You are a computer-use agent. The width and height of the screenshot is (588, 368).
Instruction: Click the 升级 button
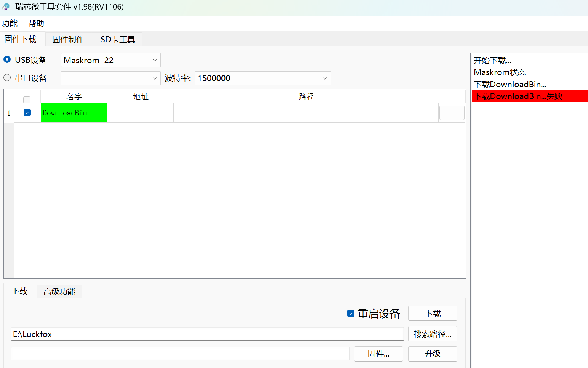click(433, 354)
